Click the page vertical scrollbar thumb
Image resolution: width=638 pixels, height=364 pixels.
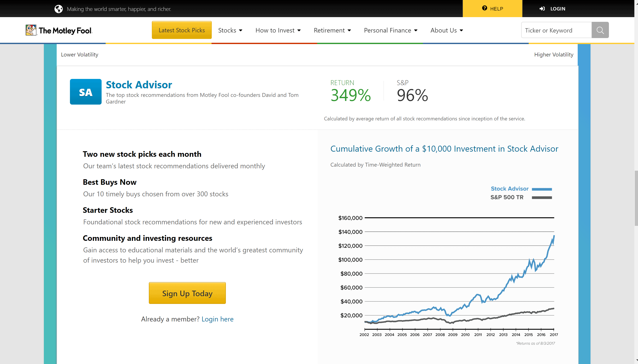636,198
